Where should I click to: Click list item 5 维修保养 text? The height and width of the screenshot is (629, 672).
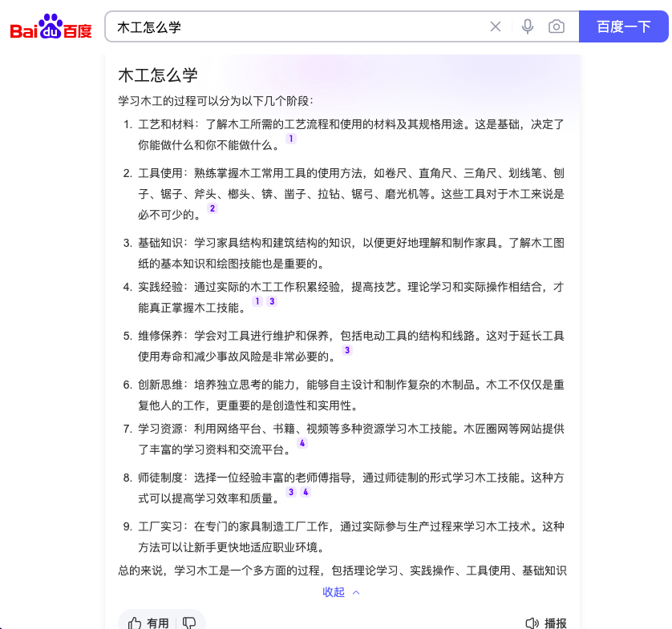(343, 346)
